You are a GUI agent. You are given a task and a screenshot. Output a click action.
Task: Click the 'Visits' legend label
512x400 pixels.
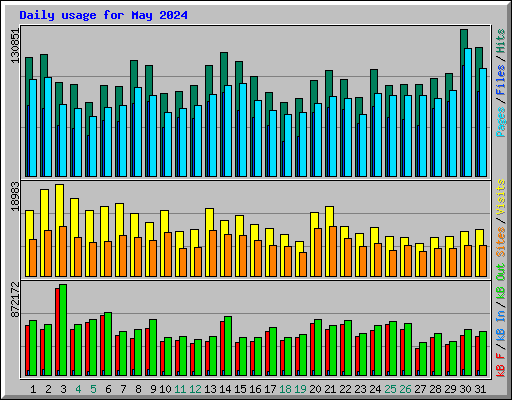pos(500,197)
